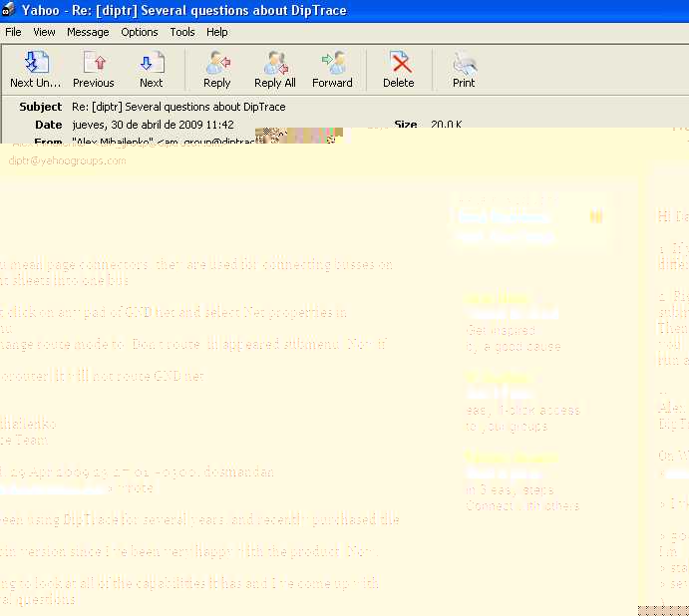Click the size value 20.0 K
Viewport: 689px width, 616px height.
pos(447,125)
